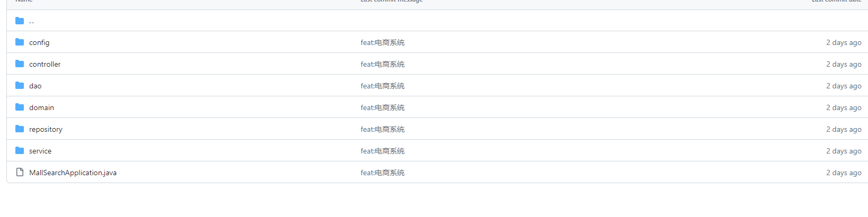The width and height of the screenshot is (868, 217).
Task: Click '2 days ago' date in dao row
Action: point(844,86)
